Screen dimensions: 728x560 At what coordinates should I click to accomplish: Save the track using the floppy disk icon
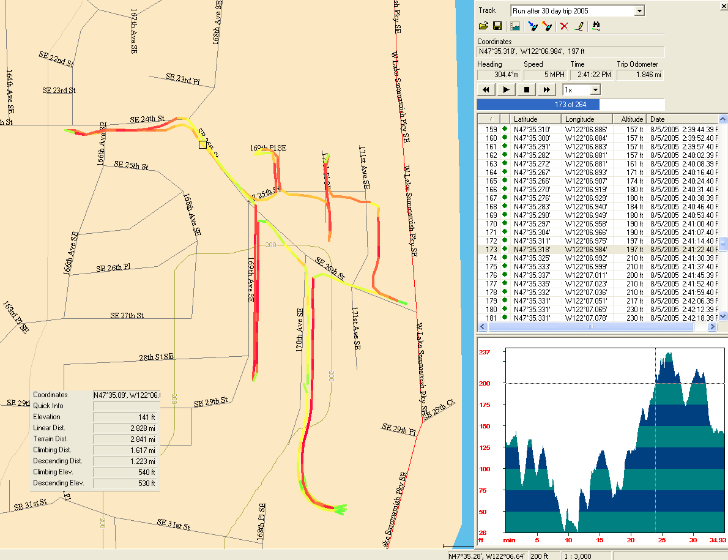tap(497, 26)
